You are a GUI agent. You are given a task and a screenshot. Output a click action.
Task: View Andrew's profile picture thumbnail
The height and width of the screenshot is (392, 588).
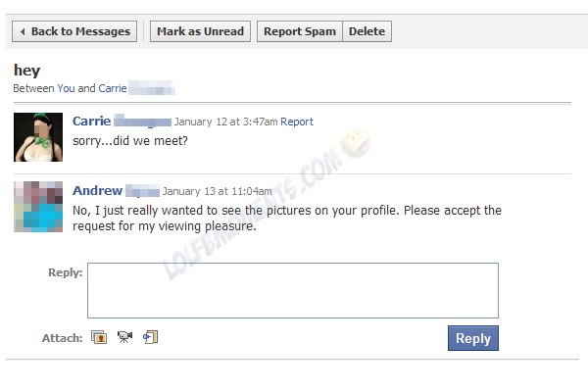(x=38, y=206)
